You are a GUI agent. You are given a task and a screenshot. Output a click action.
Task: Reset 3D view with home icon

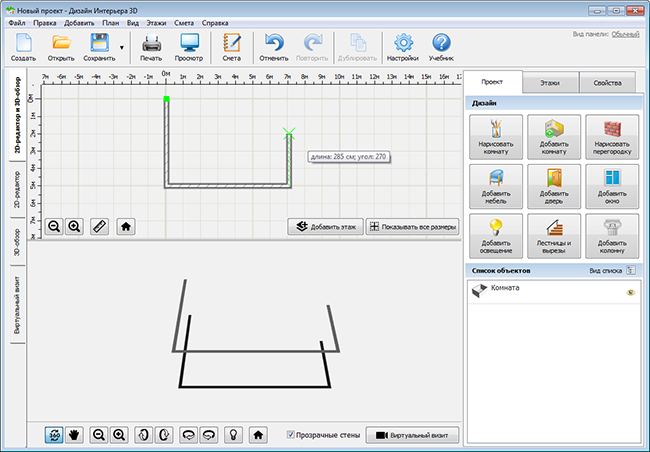258,435
